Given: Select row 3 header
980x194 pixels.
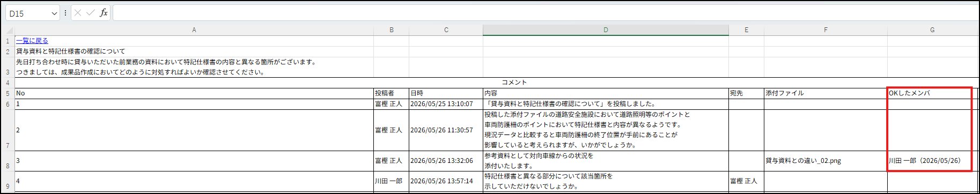Looking at the screenshot, I should click(8, 68).
